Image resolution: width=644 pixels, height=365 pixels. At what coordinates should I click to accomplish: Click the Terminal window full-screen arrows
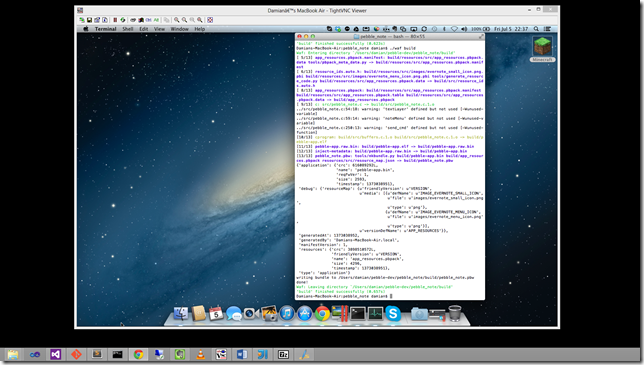pyautogui.click(x=481, y=37)
